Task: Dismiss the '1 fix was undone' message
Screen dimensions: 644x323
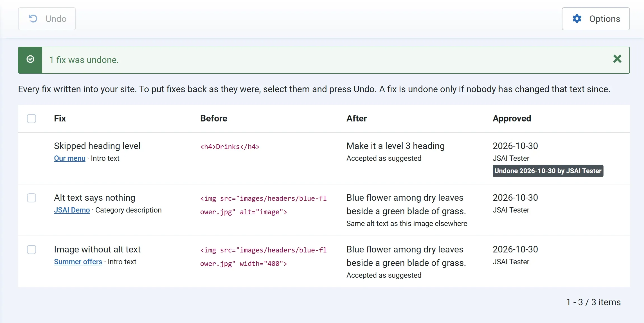Action: coord(617,59)
